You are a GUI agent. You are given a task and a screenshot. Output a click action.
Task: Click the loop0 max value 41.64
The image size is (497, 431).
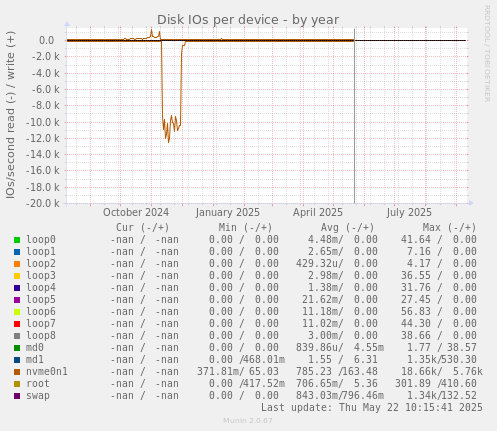click(x=416, y=240)
